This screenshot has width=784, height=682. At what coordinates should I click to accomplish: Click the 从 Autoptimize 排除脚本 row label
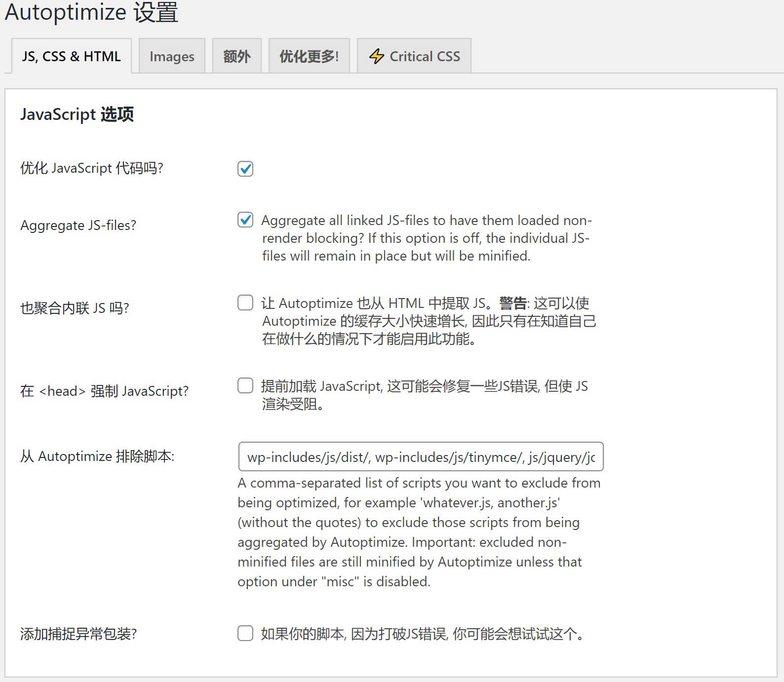click(97, 456)
